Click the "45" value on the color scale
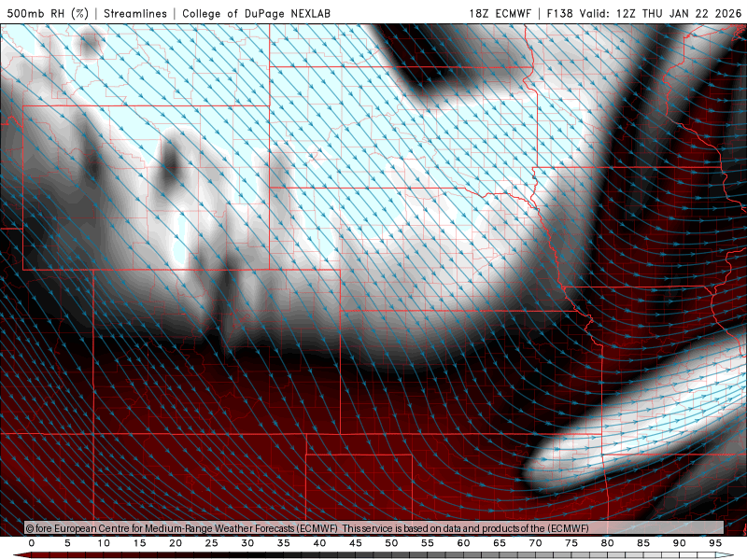 point(356,543)
